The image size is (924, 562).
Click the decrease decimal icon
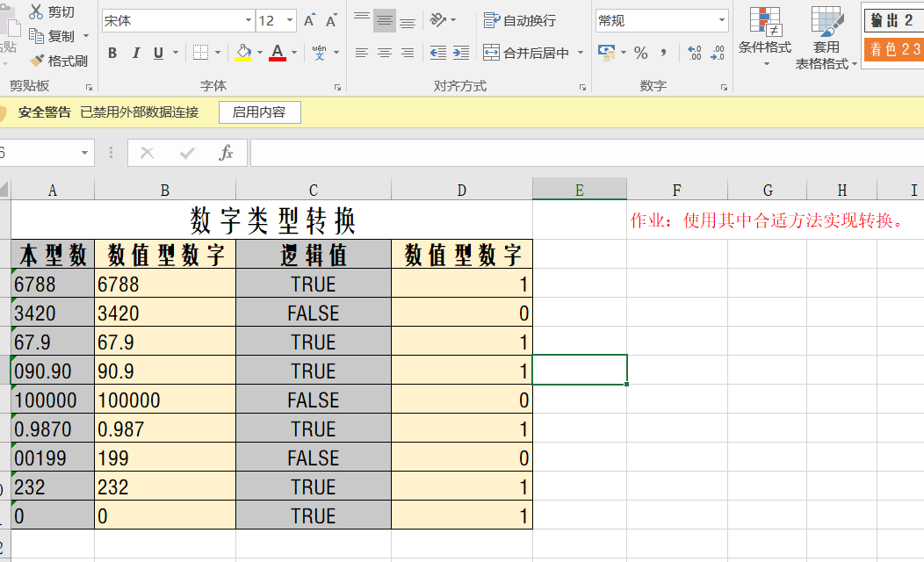pos(718,53)
